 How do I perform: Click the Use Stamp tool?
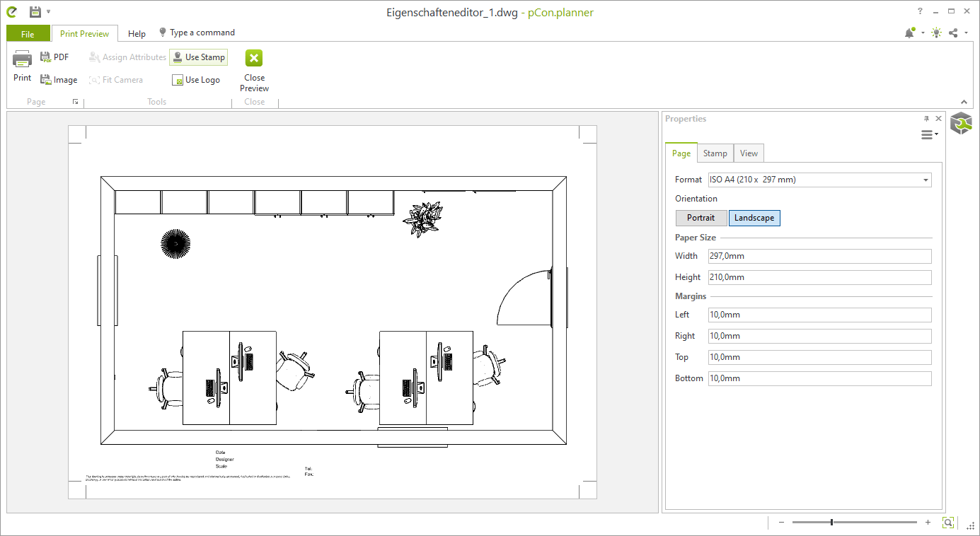coord(198,57)
